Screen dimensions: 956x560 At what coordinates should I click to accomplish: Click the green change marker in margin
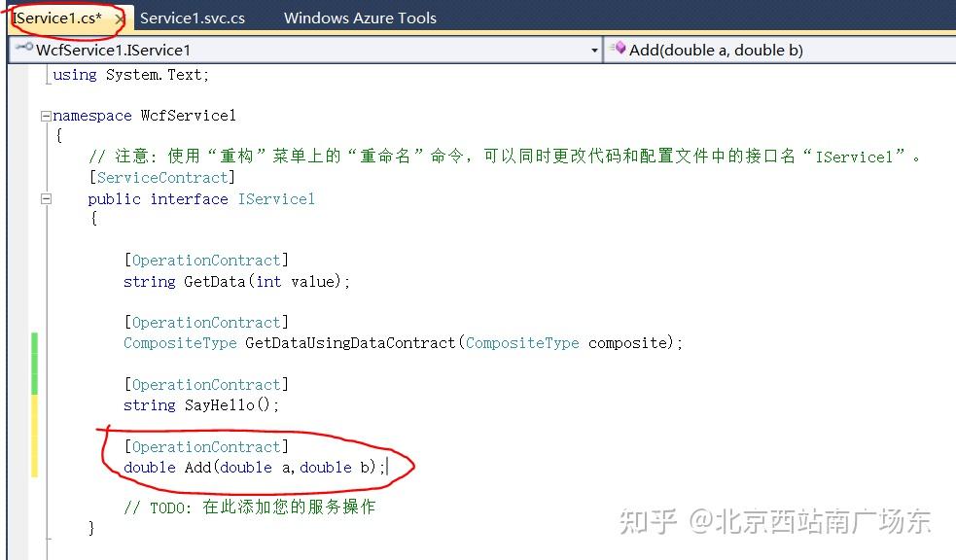click(x=35, y=364)
